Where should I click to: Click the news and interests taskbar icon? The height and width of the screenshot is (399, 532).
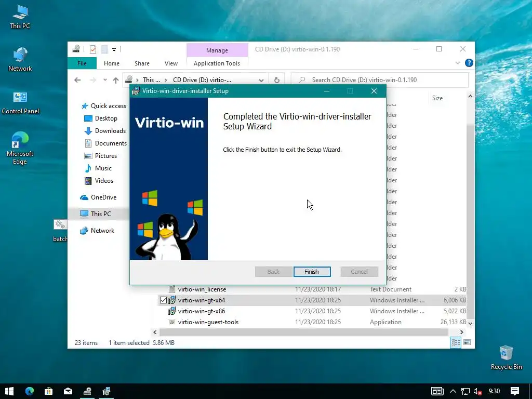click(x=437, y=391)
